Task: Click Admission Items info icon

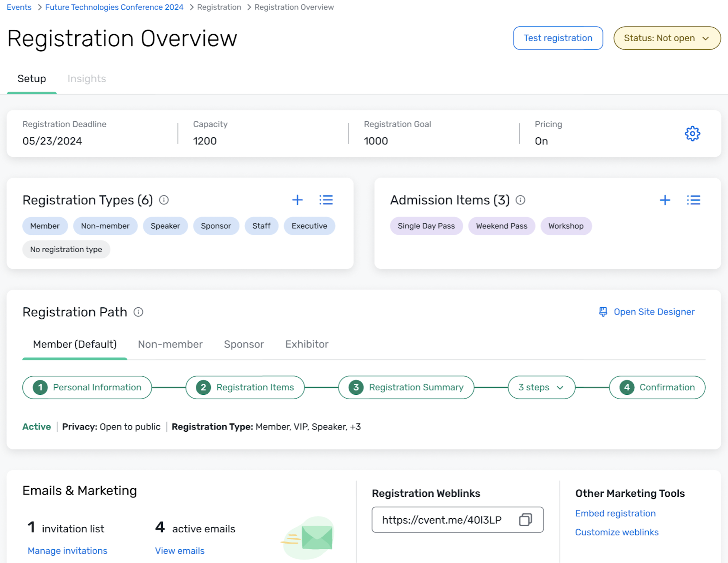Action: (x=520, y=200)
